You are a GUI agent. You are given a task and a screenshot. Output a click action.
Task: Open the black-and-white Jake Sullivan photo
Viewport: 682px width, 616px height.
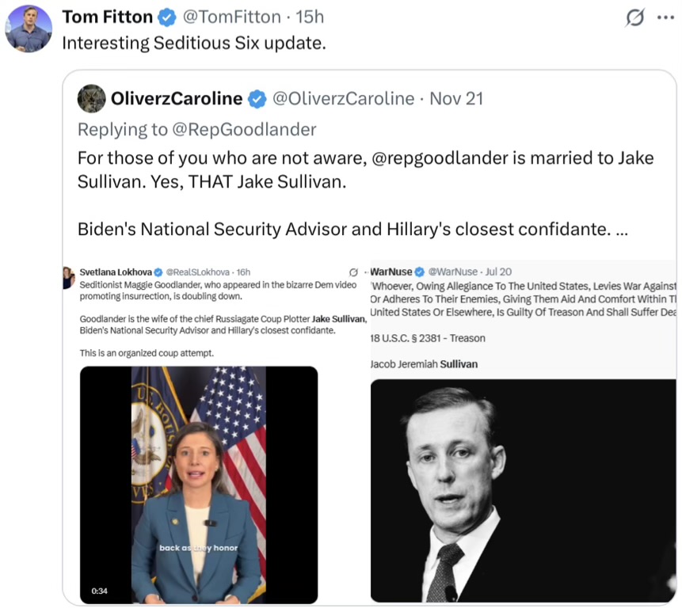coord(523,491)
